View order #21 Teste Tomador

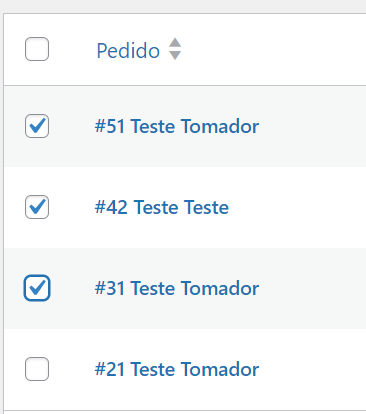click(177, 369)
